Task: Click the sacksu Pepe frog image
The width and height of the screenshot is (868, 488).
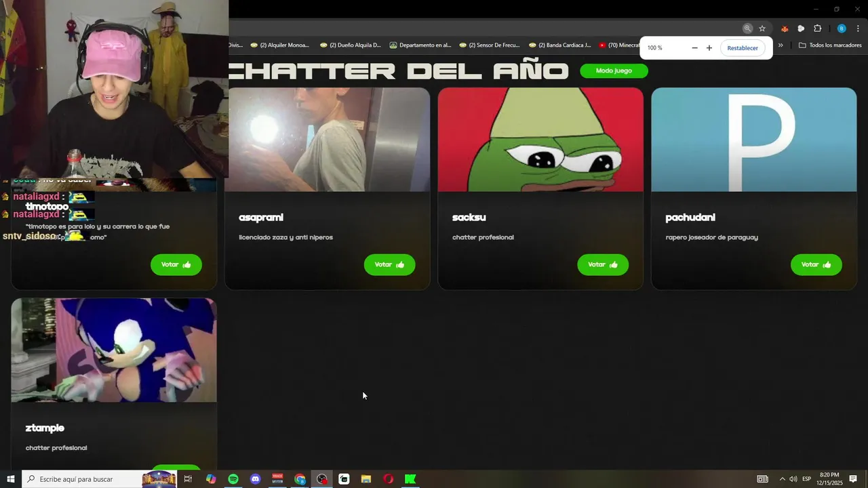Action: point(540,140)
